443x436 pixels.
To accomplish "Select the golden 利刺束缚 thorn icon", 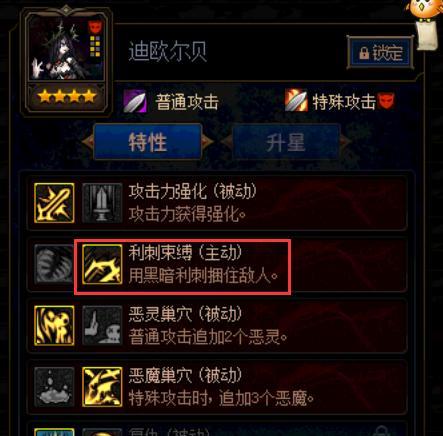I will pos(102,264).
